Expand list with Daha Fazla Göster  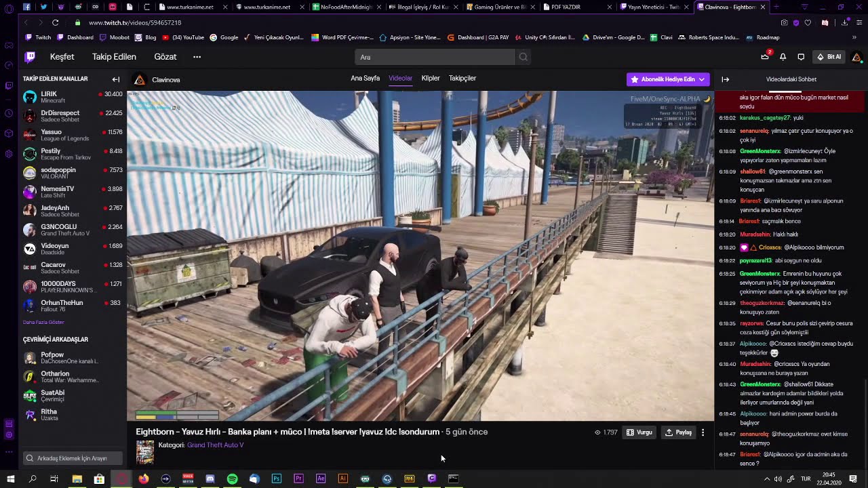click(x=43, y=322)
